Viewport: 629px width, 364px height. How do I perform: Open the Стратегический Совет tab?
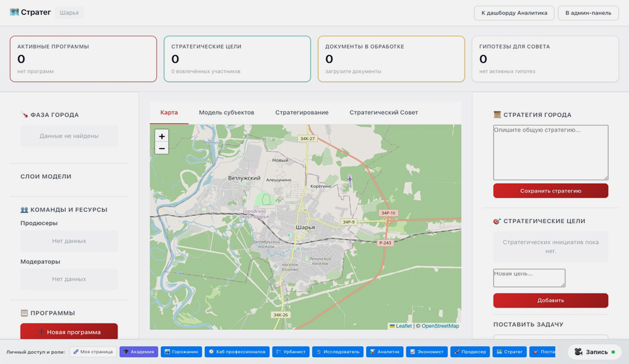click(x=384, y=113)
